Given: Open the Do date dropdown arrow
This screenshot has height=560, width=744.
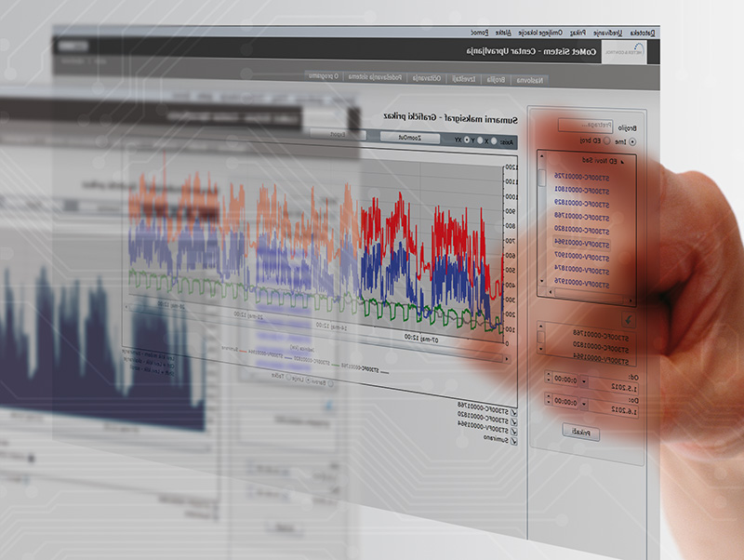Looking at the screenshot, I should [584, 404].
